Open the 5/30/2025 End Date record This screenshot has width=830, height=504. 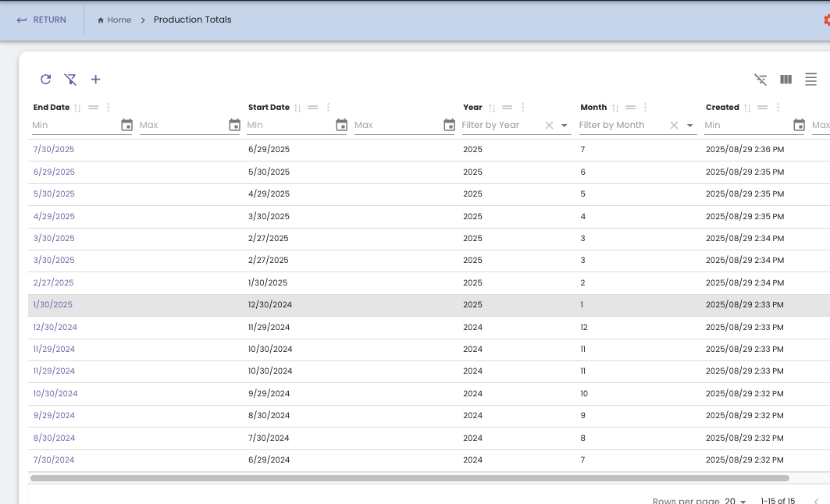(54, 193)
